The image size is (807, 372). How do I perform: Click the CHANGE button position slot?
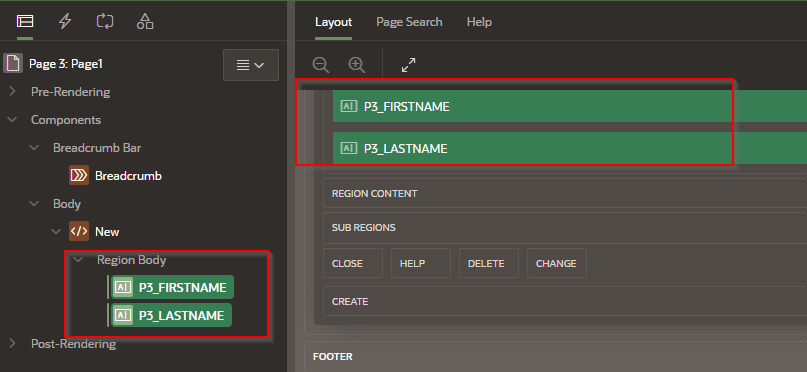(x=557, y=263)
